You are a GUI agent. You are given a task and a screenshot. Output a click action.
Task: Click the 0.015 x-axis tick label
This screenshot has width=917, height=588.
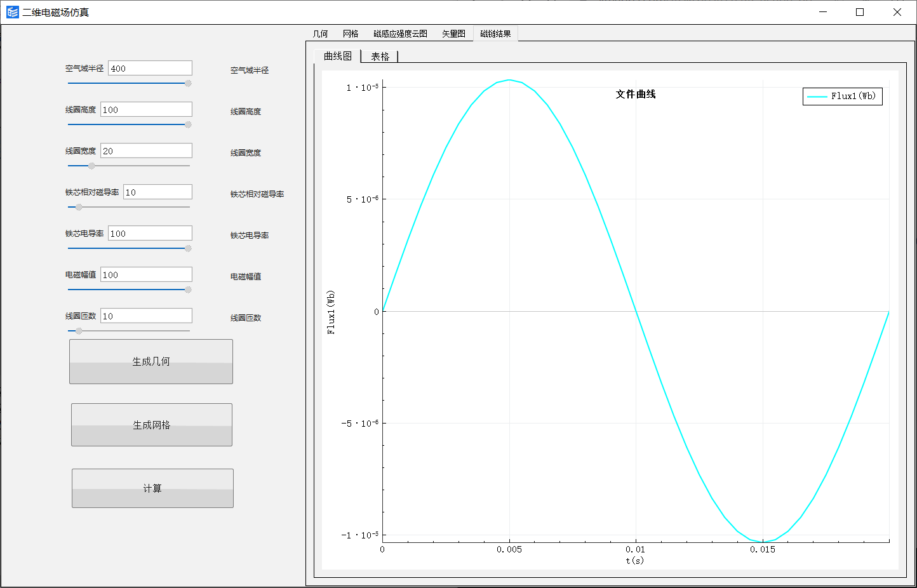tap(762, 549)
